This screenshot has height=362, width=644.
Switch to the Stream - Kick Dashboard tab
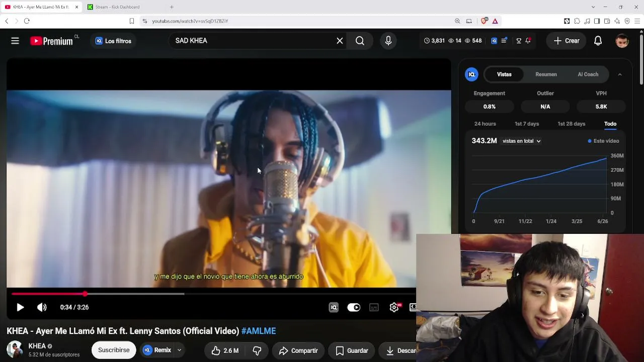[123, 7]
